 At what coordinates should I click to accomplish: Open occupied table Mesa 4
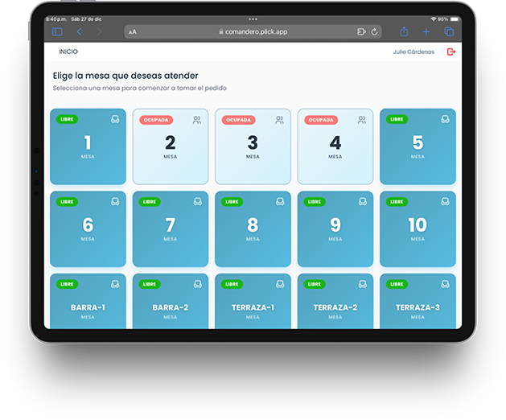[335, 146]
